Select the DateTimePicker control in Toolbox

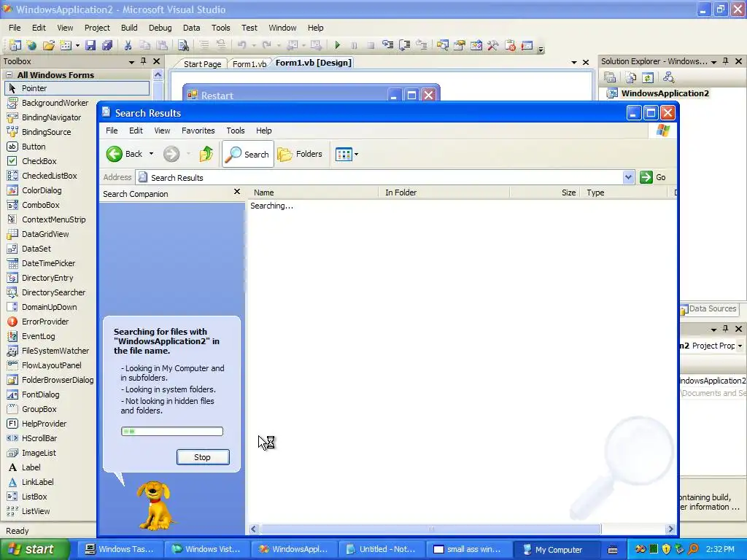(x=48, y=262)
